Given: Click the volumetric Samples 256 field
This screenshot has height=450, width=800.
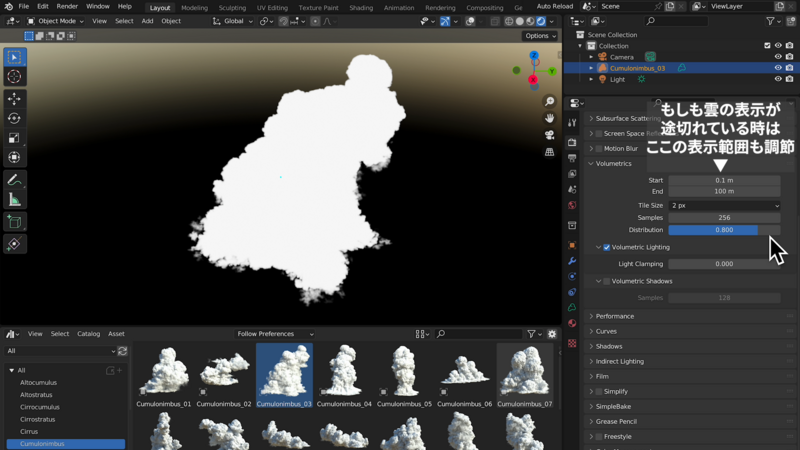Looking at the screenshot, I should 724,218.
